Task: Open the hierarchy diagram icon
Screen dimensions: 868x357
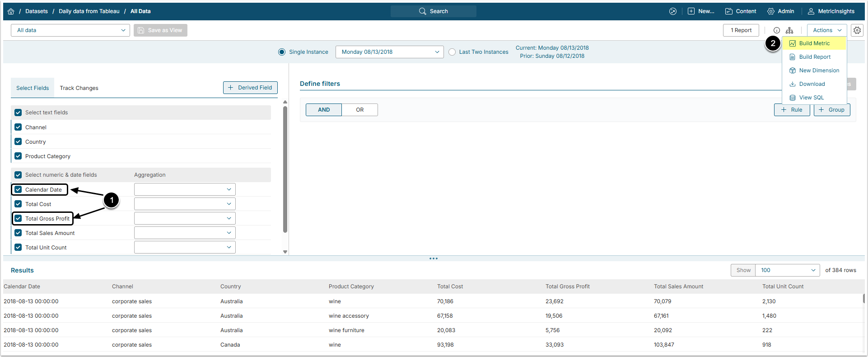Action: tap(789, 30)
